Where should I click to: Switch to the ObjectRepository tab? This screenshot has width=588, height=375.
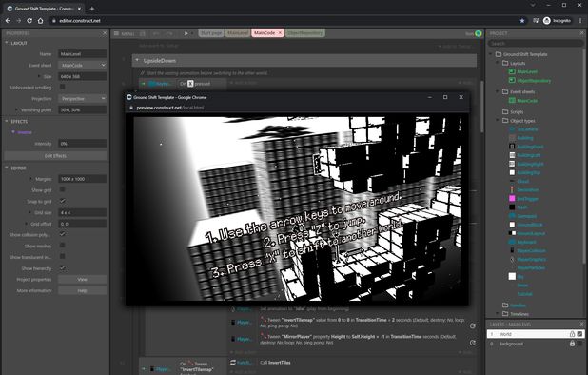click(304, 33)
